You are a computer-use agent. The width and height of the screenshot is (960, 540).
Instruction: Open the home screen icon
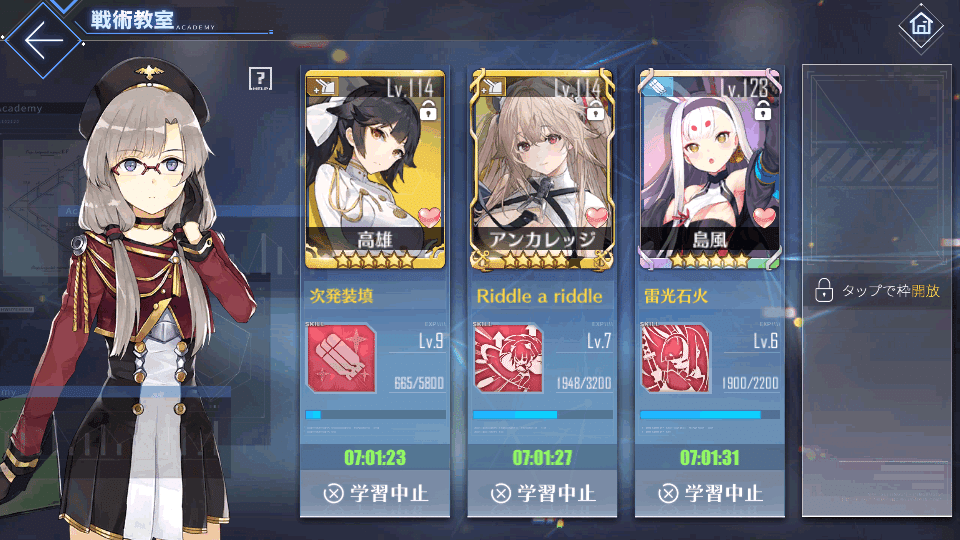click(921, 25)
